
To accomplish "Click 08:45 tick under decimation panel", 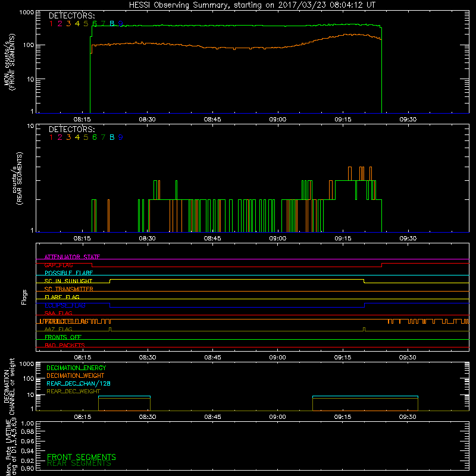I will point(212,417).
